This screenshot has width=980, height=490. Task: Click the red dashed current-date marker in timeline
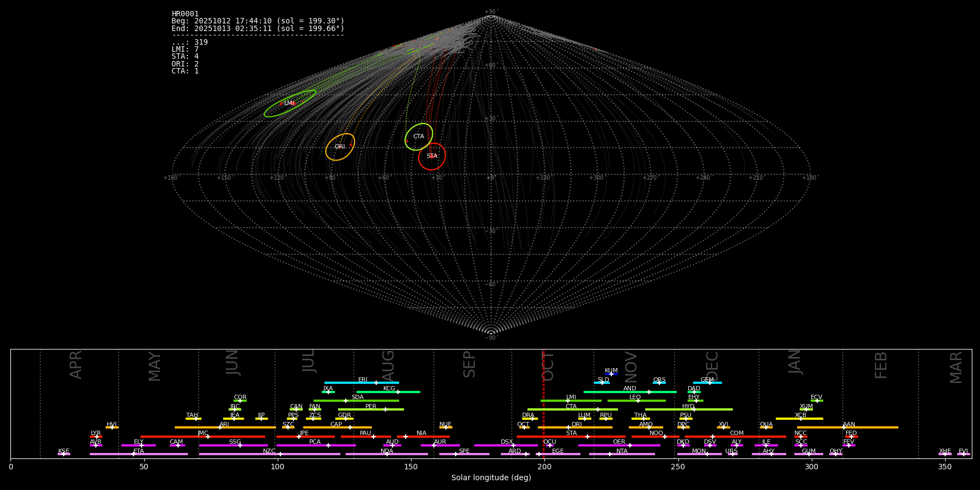[543, 403]
